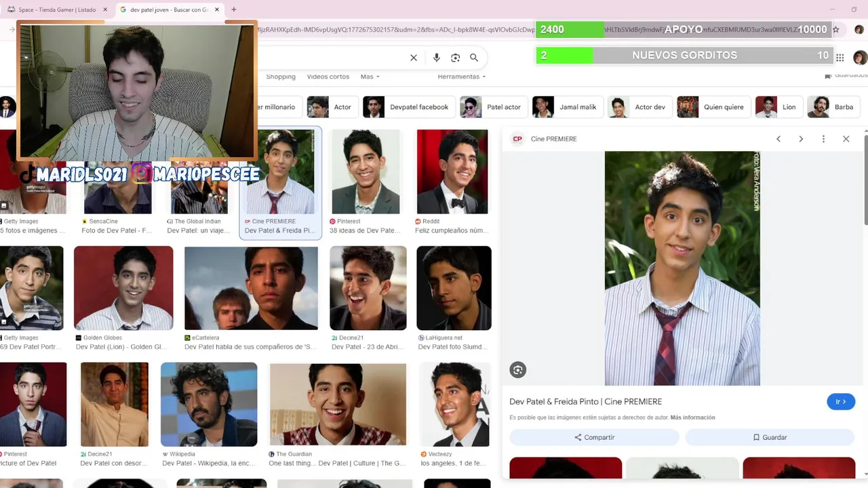Click 'Dev Patel (Lion) - Golden Gl...' caption

pos(121,347)
